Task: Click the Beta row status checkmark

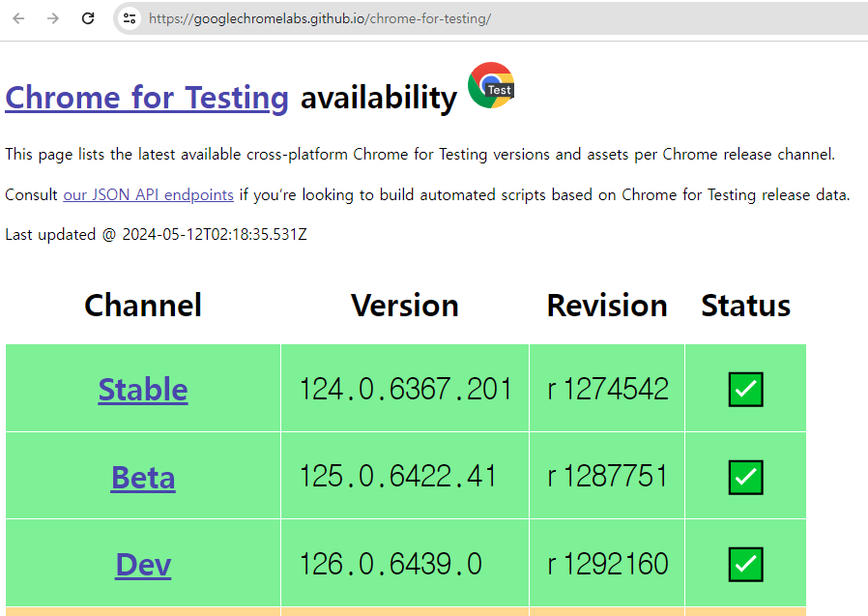Action: [745, 477]
